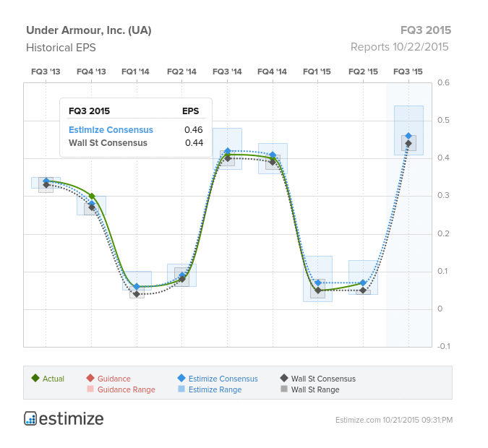Select the FQ1 '15 quarter label
488x448 pixels.
[317, 72]
